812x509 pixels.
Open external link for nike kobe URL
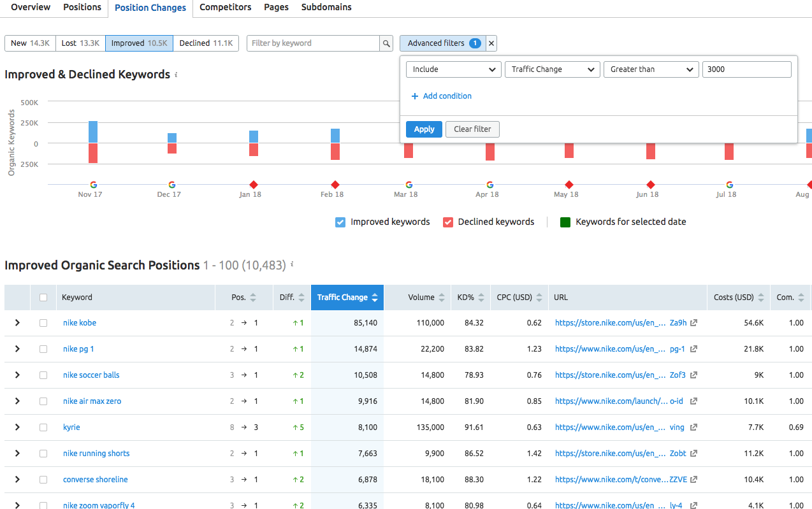pos(694,323)
